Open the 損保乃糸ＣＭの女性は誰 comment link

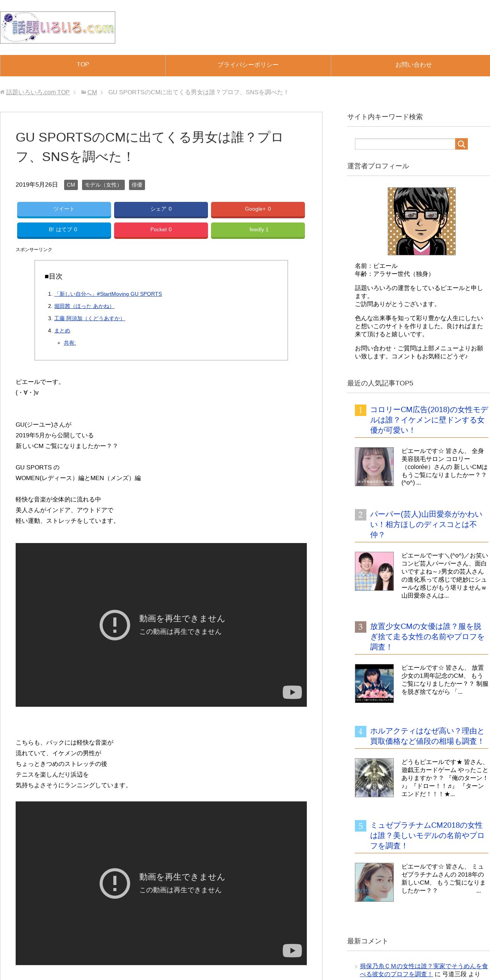(424, 970)
